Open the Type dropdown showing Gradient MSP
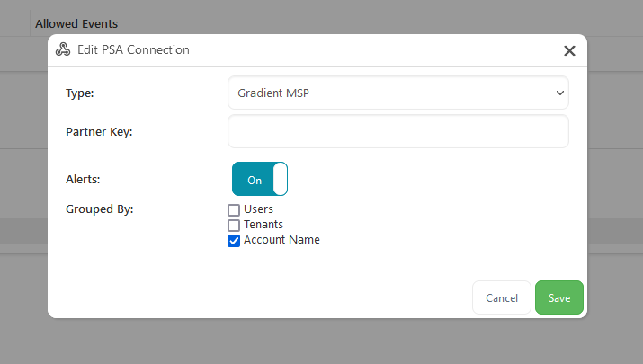The image size is (643, 364). [397, 93]
